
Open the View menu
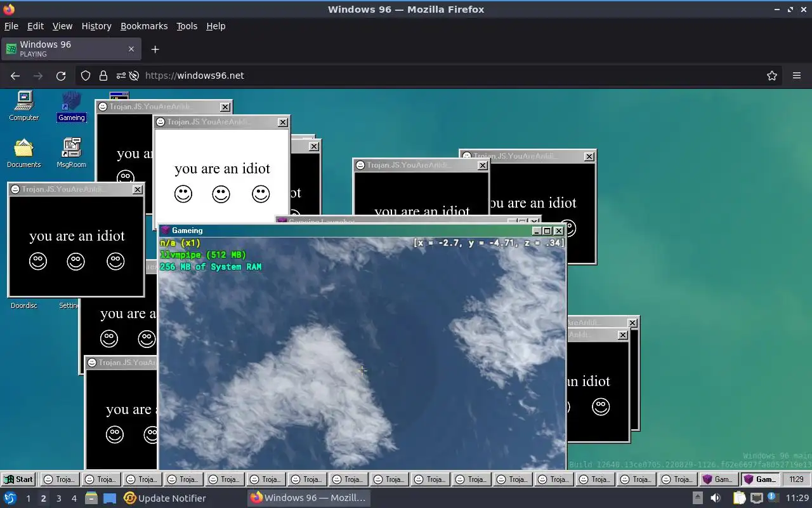click(62, 26)
